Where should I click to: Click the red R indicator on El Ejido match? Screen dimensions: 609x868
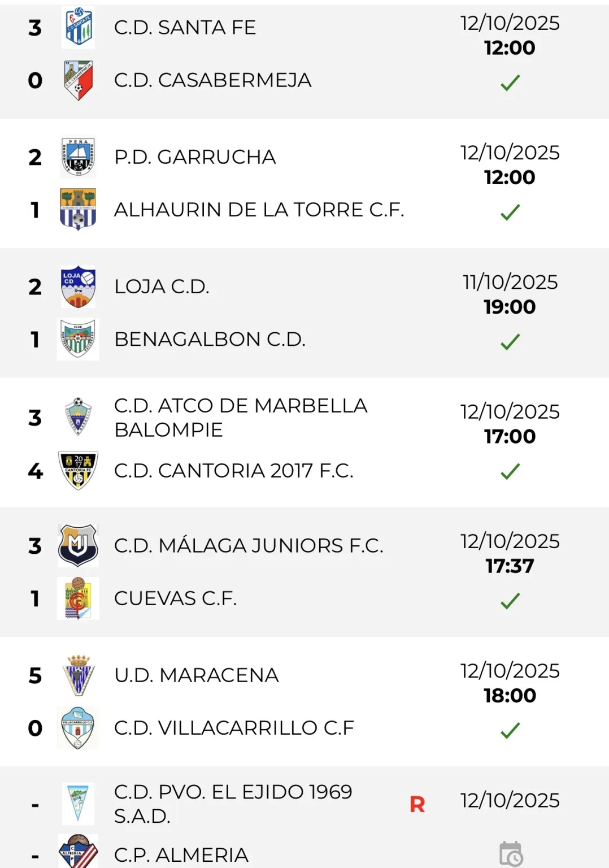pos(416,804)
